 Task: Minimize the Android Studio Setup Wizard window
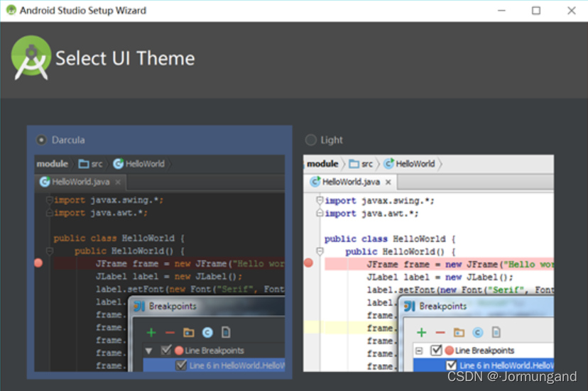[501, 11]
